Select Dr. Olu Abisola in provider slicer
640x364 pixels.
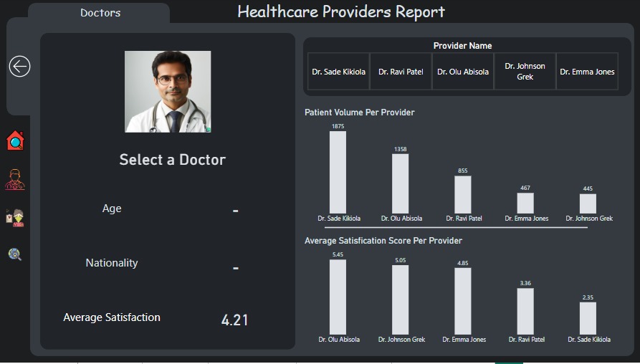pyautogui.click(x=463, y=72)
